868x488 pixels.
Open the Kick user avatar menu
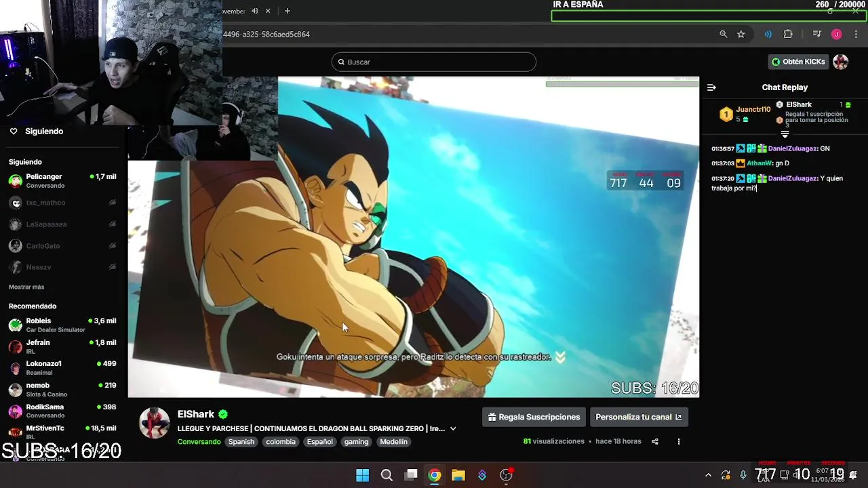(841, 62)
